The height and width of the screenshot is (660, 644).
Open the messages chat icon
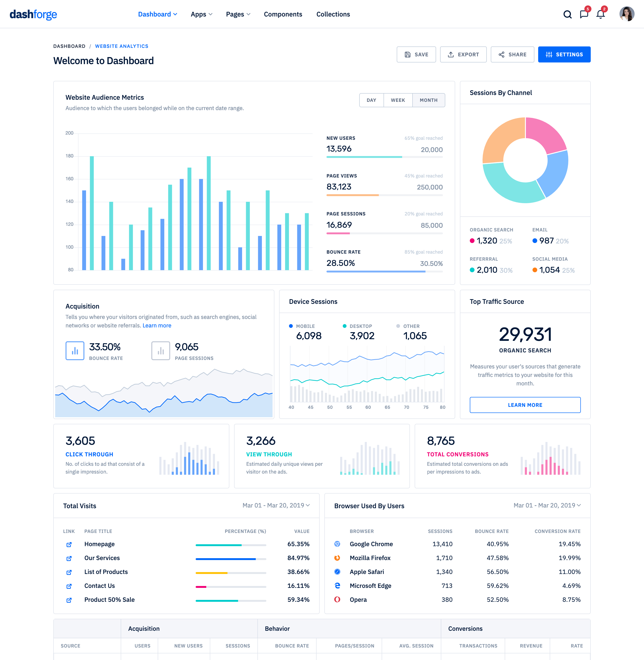click(x=584, y=15)
